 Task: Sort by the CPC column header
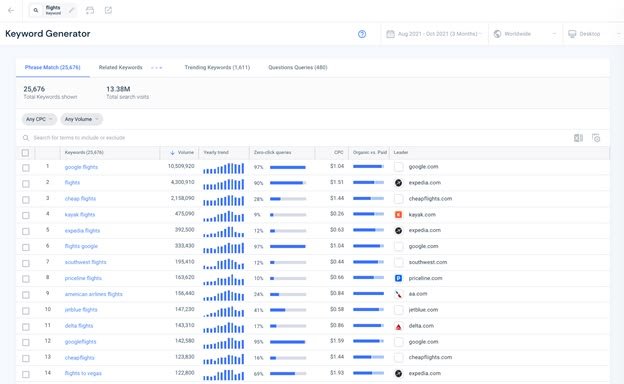tap(339, 152)
